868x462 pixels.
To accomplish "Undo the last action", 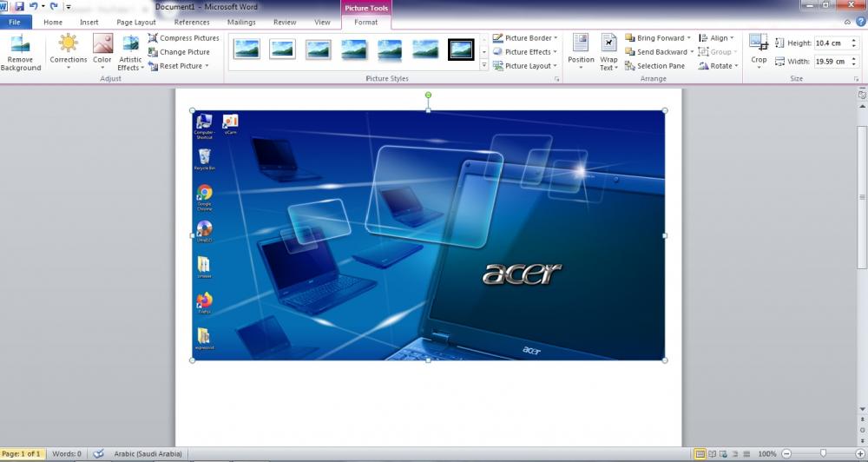I will (33, 7).
